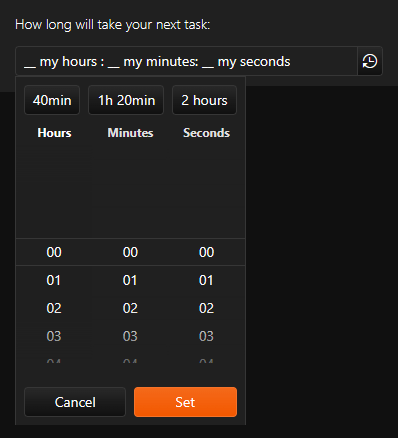Image resolution: width=398 pixels, height=438 pixels.
Task: Select 01 in the Hours column
Action: (x=54, y=280)
